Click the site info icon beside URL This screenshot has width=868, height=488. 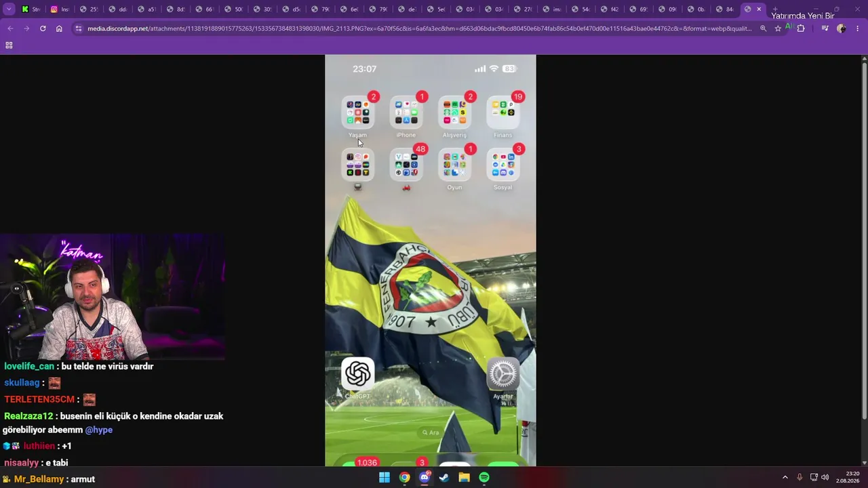(79, 28)
